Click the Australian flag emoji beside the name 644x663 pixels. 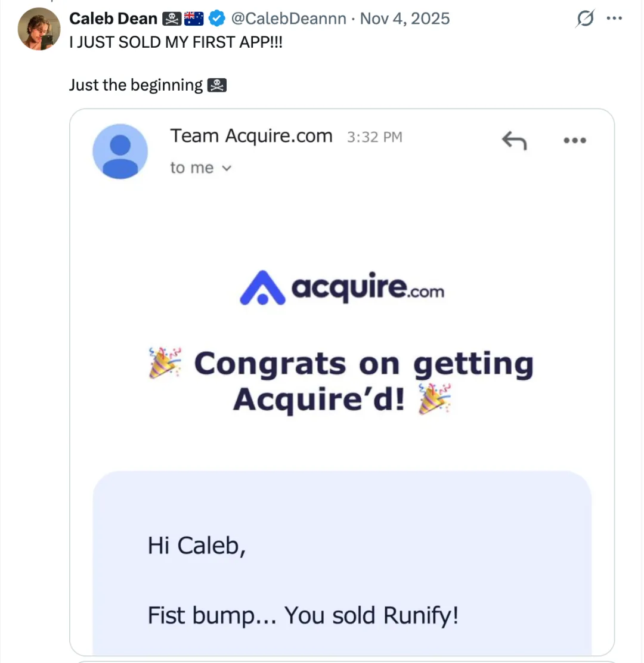coord(194,19)
